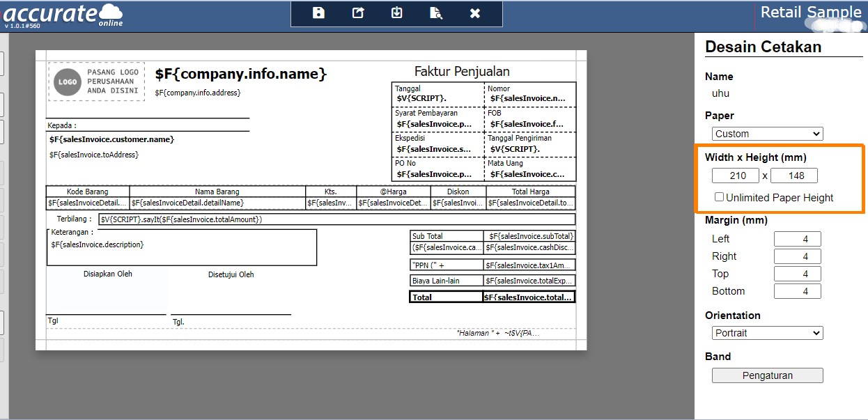Select the $F{company.info.name} field

pos(240,74)
